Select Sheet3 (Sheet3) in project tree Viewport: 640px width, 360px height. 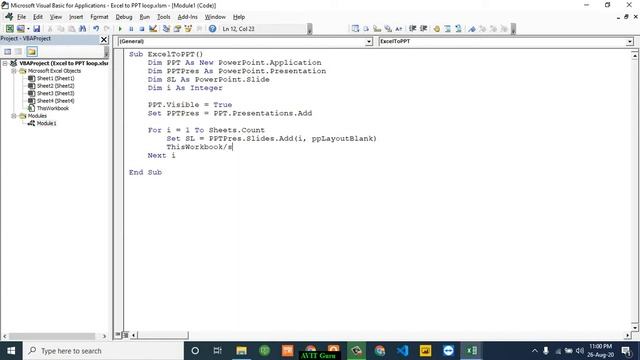(56, 93)
